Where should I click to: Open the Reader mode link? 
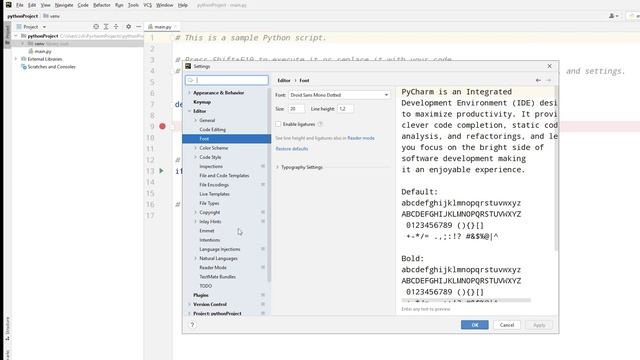point(361,138)
